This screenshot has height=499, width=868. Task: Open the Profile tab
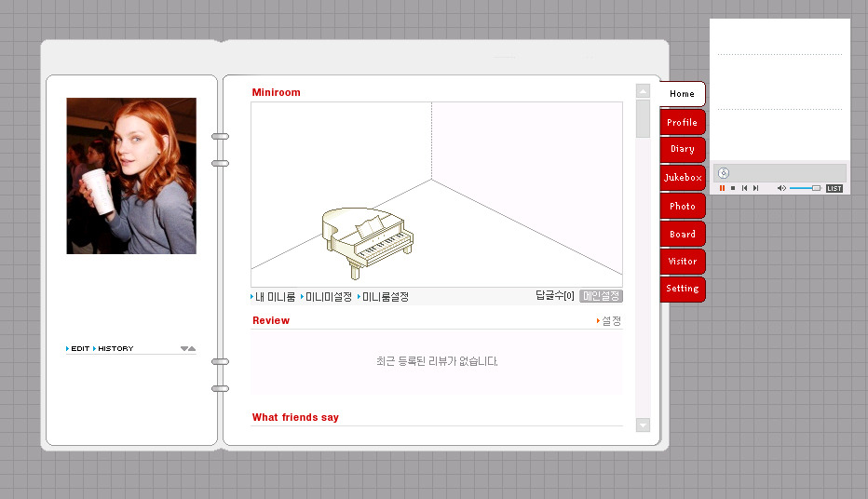pyautogui.click(x=682, y=122)
